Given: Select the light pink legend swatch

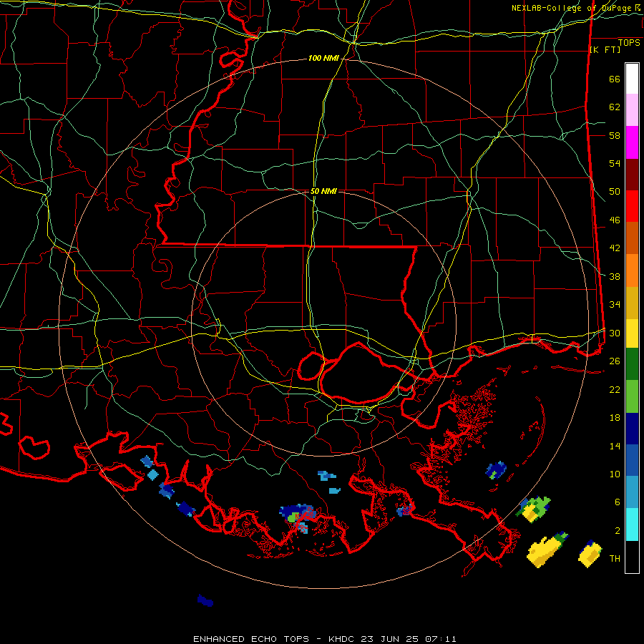Looking at the screenshot, I should [632, 110].
